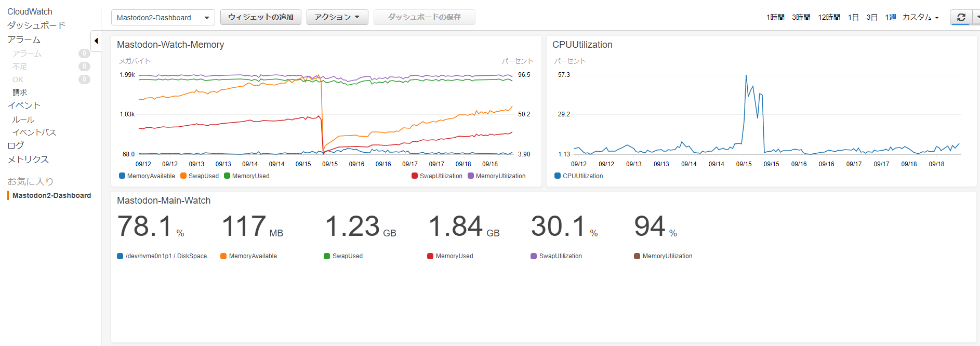
Task: Expand the アクション dropdown menu
Action: coord(337,17)
